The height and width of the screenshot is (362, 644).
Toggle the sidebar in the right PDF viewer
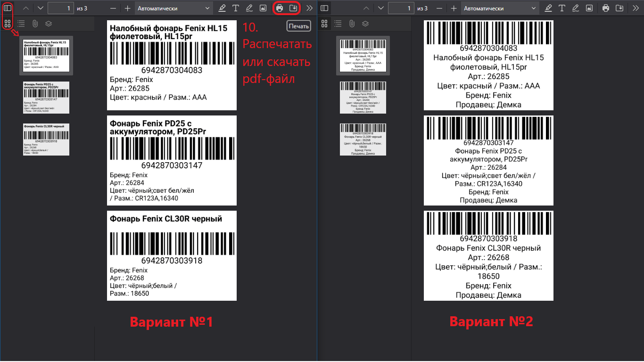pyautogui.click(x=324, y=8)
